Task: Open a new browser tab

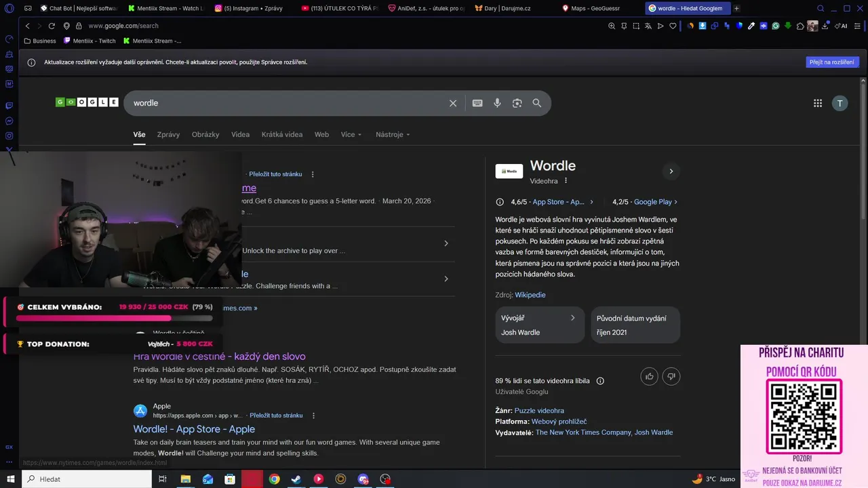Action: (x=737, y=8)
